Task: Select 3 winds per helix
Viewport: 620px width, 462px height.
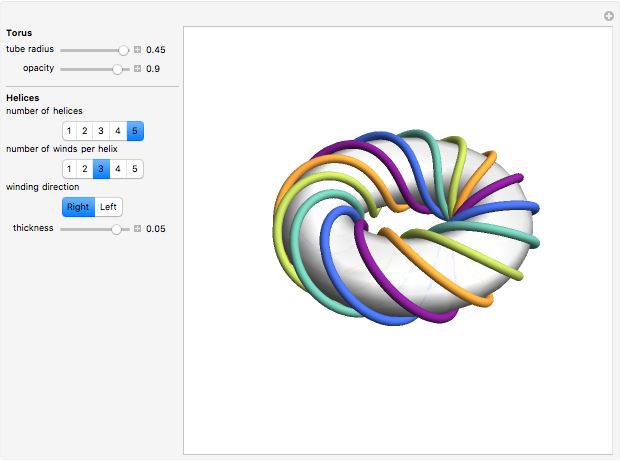Action: coord(102,169)
